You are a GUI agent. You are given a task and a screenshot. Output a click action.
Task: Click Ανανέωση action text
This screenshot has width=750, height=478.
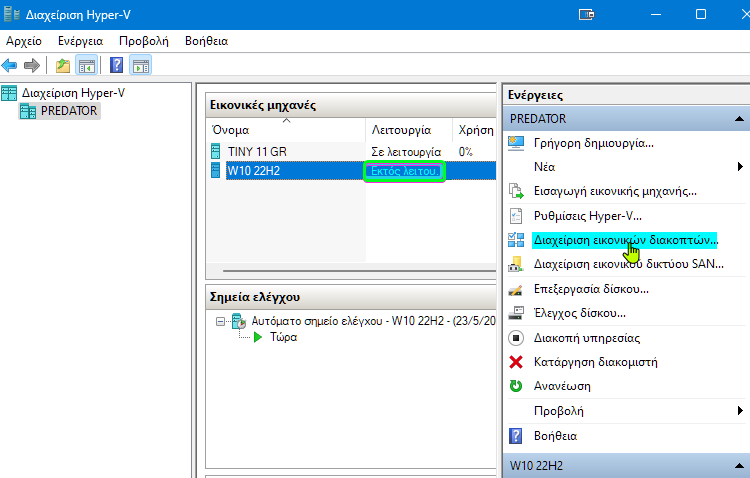562,386
